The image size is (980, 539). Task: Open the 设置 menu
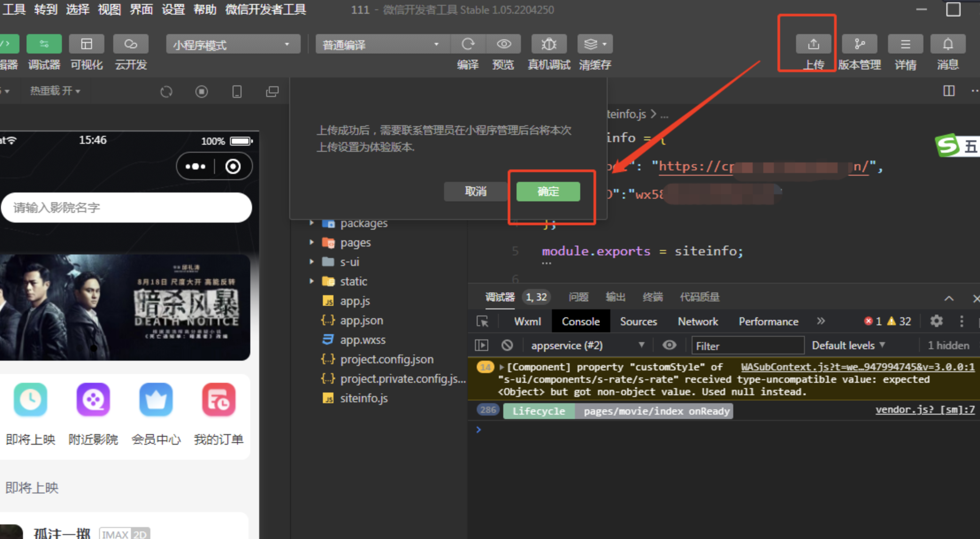pos(173,10)
